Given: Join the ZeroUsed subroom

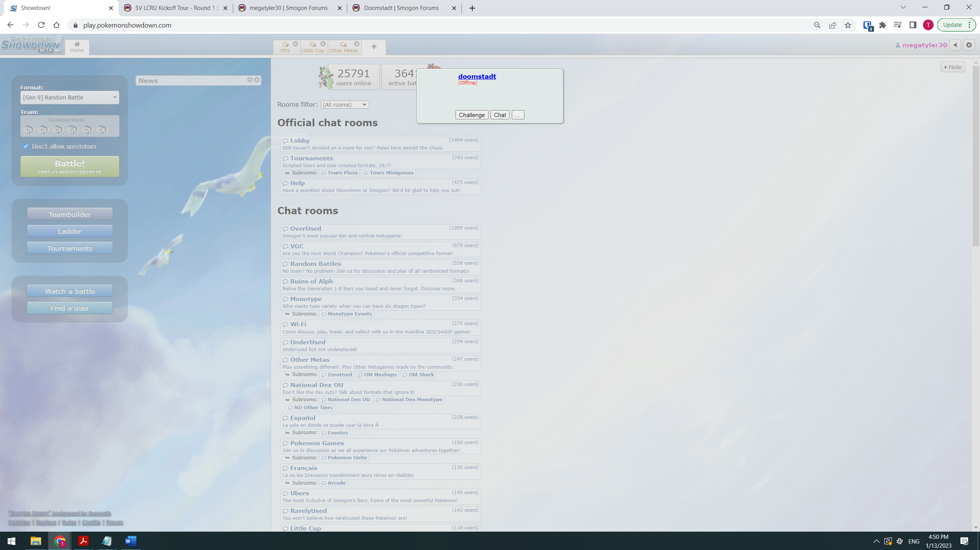Looking at the screenshot, I should coord(336,375).
